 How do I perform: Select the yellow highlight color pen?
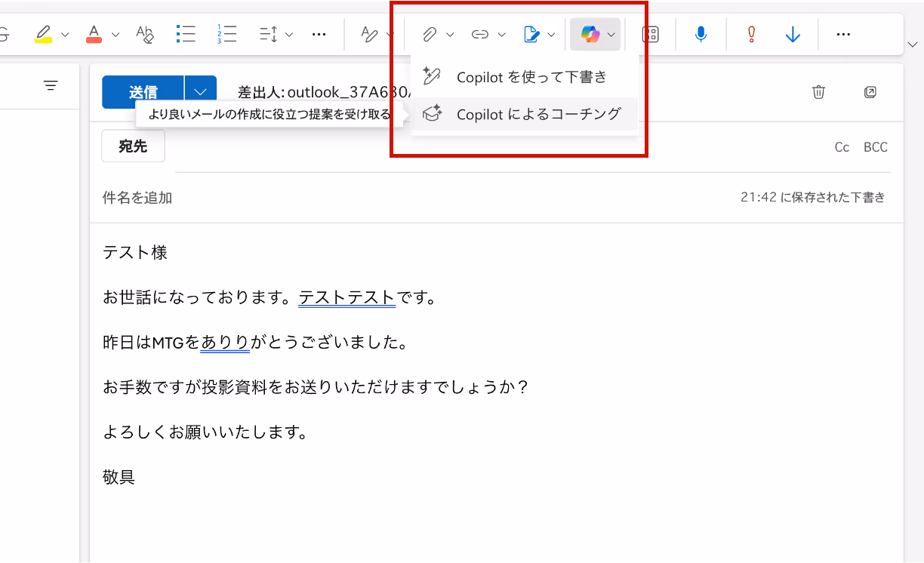[x=43, y=34]
